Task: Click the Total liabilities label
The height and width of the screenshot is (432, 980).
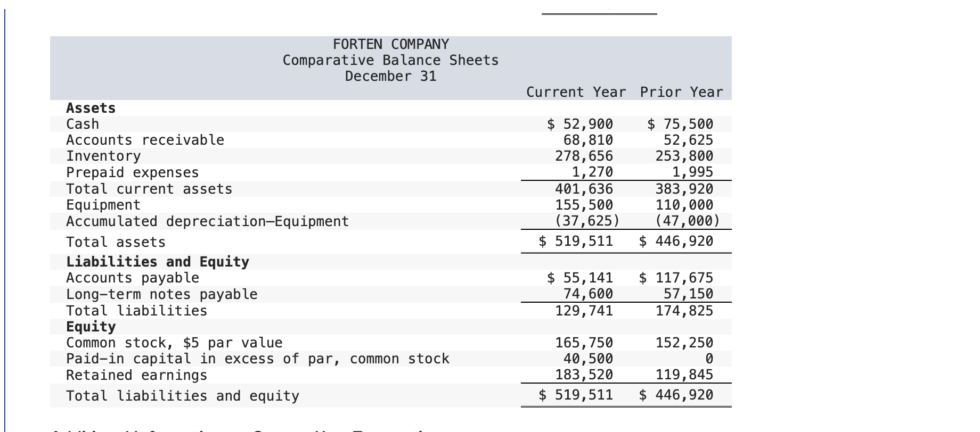Action: (137, 311)
